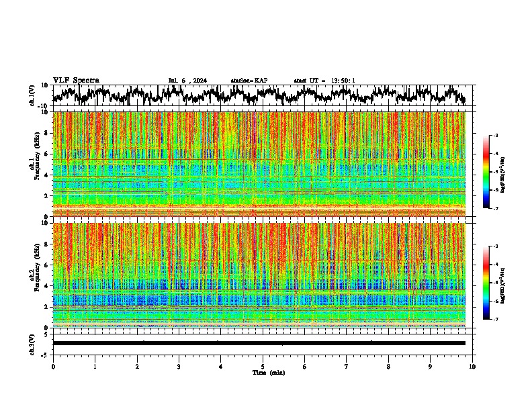Click time-axis tick label "3"

coord(179,367)
